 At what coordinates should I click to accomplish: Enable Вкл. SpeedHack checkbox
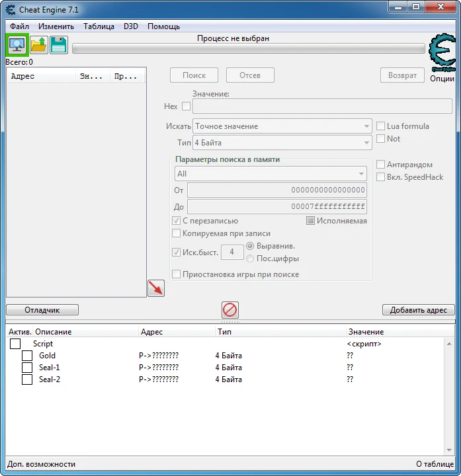380,177
